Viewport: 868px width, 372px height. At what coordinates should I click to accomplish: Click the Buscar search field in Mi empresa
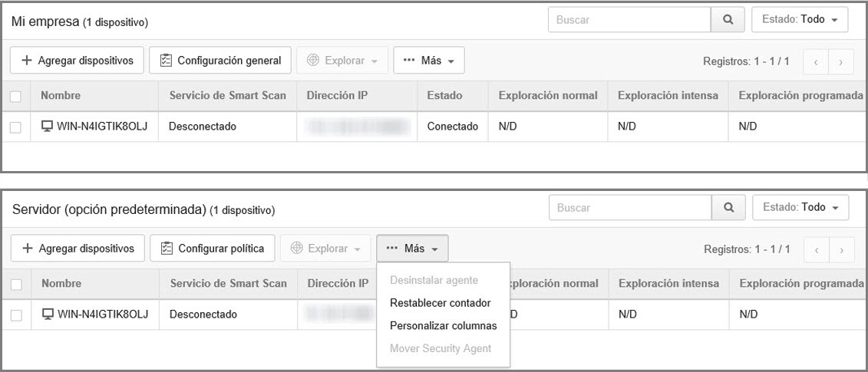tap(629, 19)
